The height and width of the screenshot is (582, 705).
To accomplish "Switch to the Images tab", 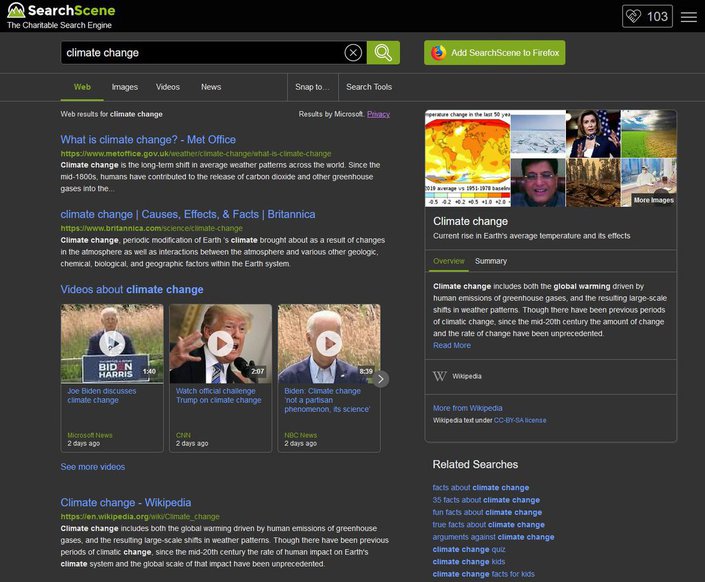I will (125, 87).
